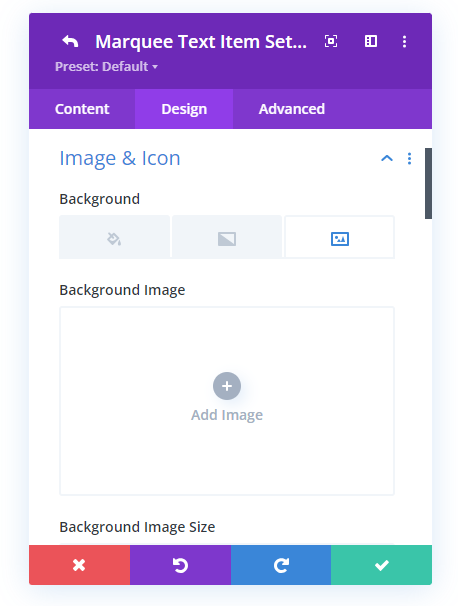Open fullscreen expand modal icon

tap(331, 41)
